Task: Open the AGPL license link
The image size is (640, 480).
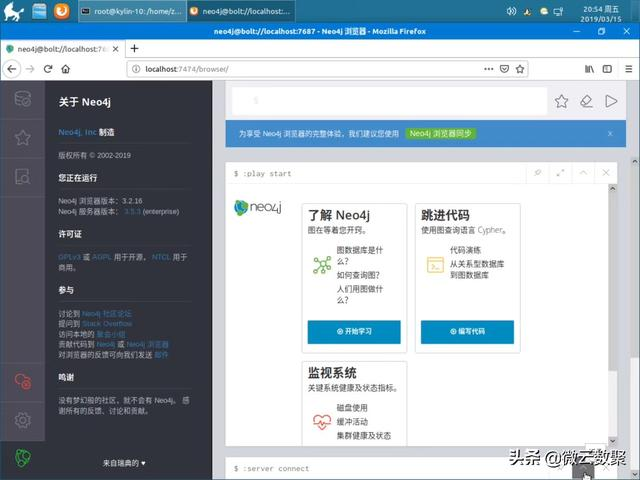Action: click(102, 257)
